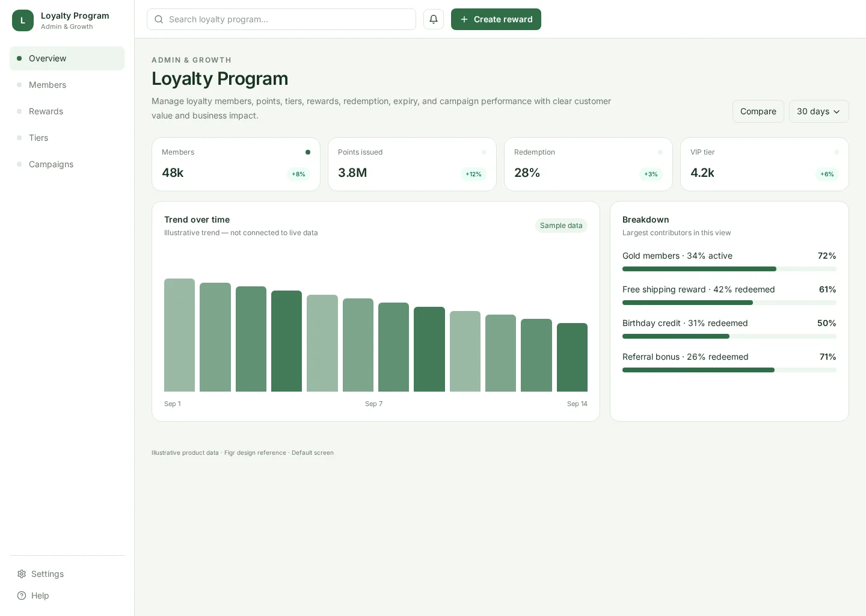Image resolution: width=866 pixels, height=616 pixels.
Task: Select the VIP tier 4.2k card
Action: pos(764,164)
